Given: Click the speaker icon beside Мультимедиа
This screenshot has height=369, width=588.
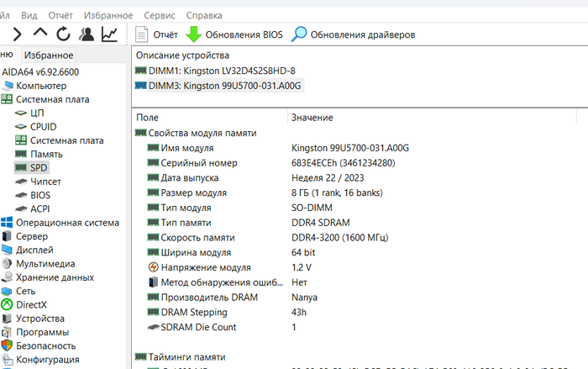Looking at the screenshot, I should pos(7,264).
